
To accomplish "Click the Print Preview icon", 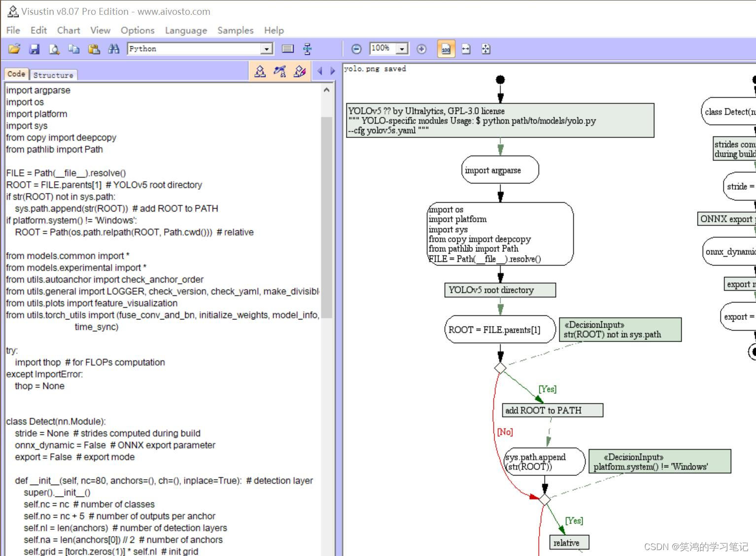I will tap(54, 48).
